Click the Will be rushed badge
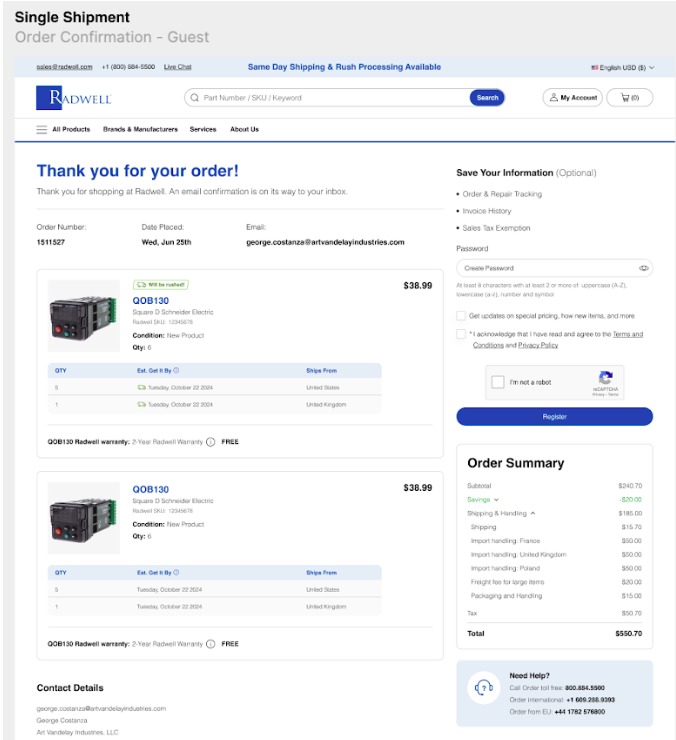Screen dimensions: 676x740 161,285
